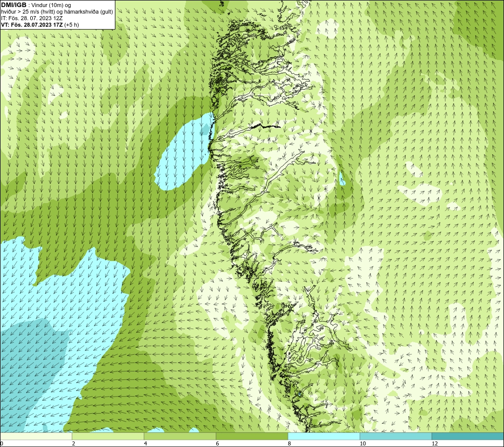Screen dimensions: 504x447
Task: Click the color swatch above 12 m/s
Action: pyautogui.click(x=468, y=436)
